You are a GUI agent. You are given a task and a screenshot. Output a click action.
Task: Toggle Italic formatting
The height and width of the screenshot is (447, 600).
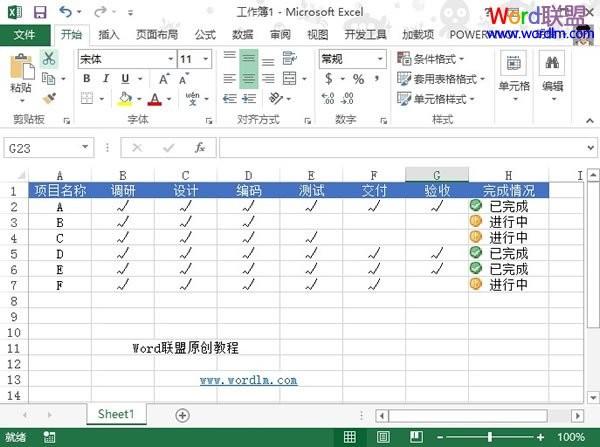(x=106, y=79)
